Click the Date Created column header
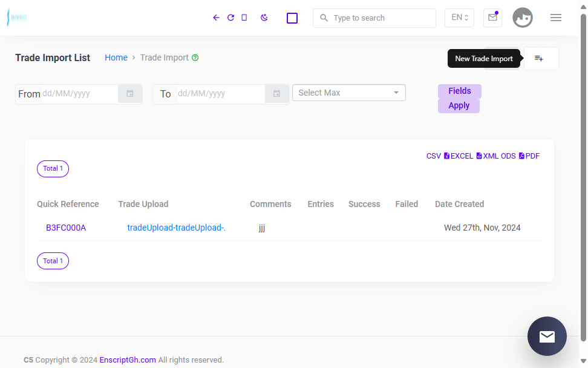The width and height of the screenshot is (588, 368). (x=459, y=204)
